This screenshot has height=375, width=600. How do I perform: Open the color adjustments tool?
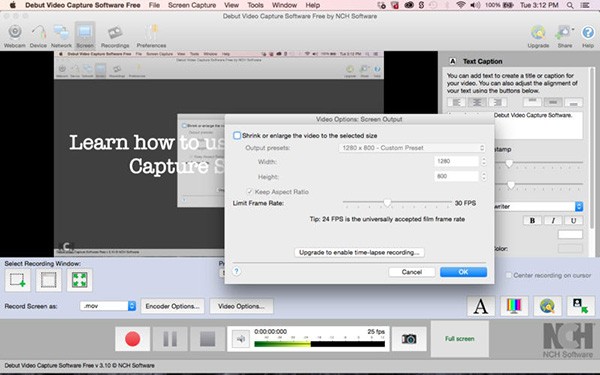point(514,306)
